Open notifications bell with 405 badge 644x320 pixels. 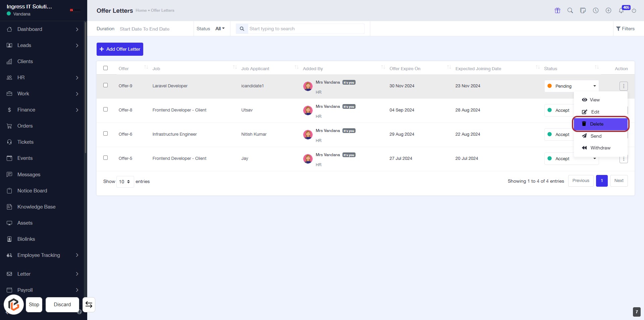(x=621, y=10)
